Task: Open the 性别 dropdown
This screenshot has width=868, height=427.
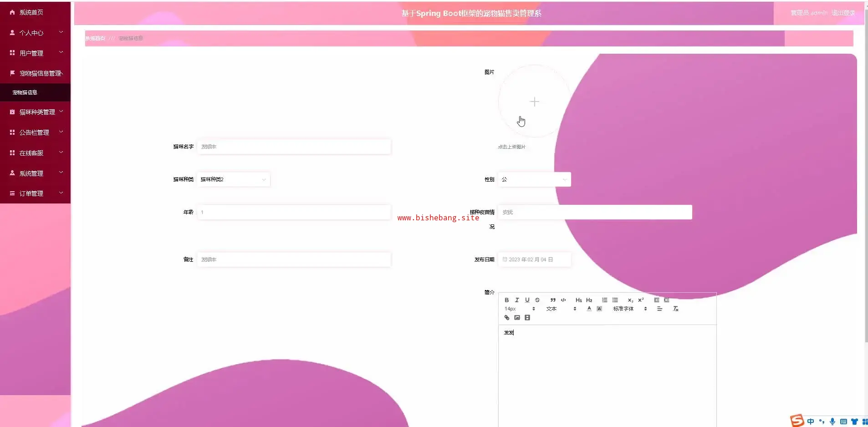Action: (x=534, y=179)
